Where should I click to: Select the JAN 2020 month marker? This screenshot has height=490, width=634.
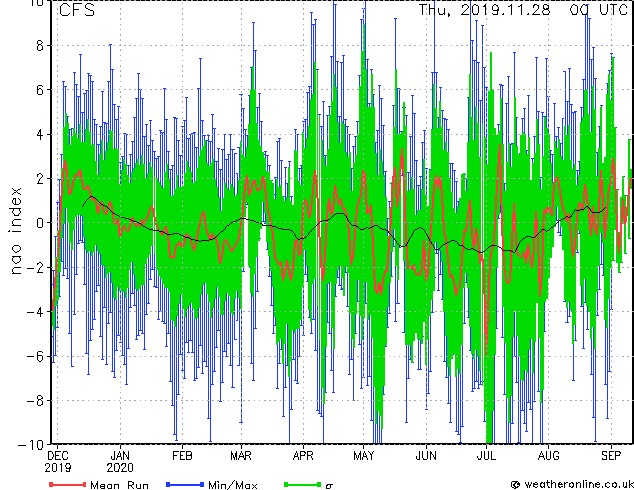pos(120,459)
